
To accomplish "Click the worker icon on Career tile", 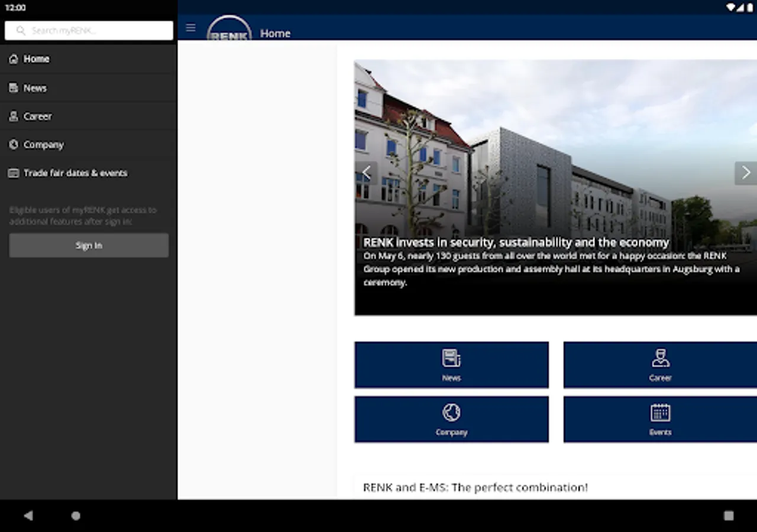I will click(660, 358).
